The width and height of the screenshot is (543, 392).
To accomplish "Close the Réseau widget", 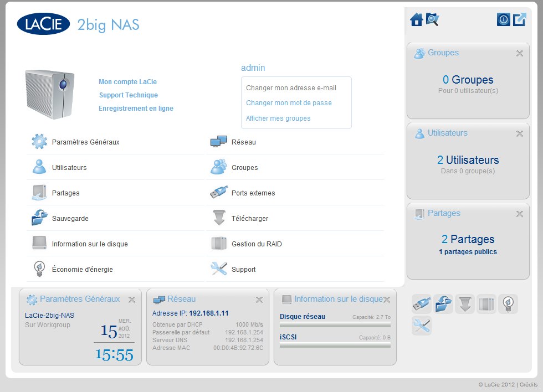I will pyautogui.click(x=259, y=300).
